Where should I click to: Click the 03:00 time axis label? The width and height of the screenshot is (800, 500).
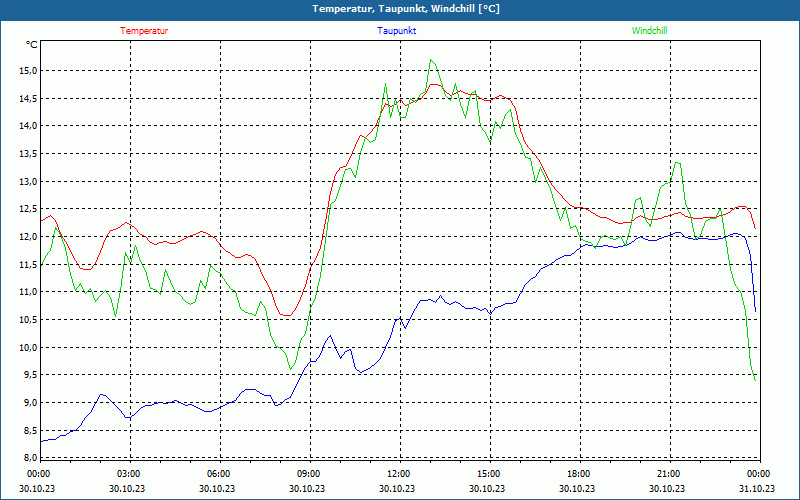coord(129,474)
